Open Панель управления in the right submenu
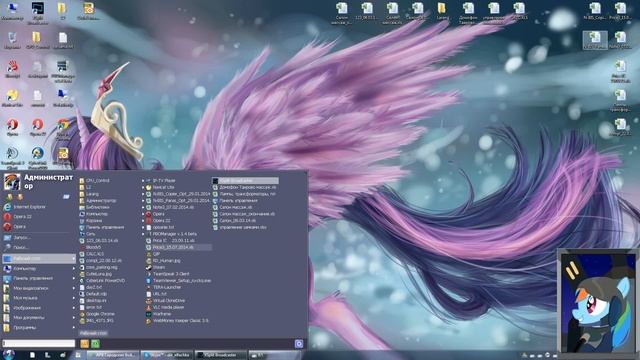 click(x=235, y=200)
